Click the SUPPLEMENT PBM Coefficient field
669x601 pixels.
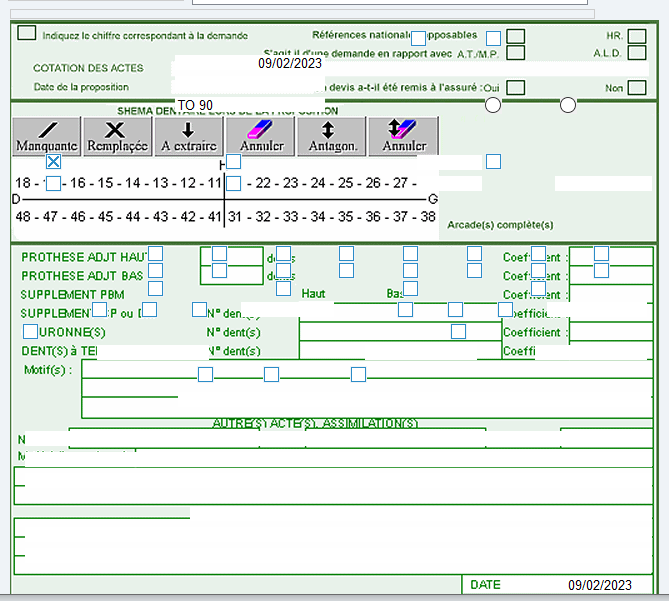coord(611,293)
